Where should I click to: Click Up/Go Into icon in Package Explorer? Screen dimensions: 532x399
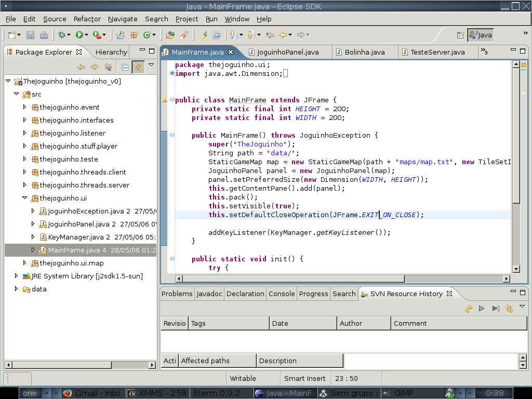108,67
